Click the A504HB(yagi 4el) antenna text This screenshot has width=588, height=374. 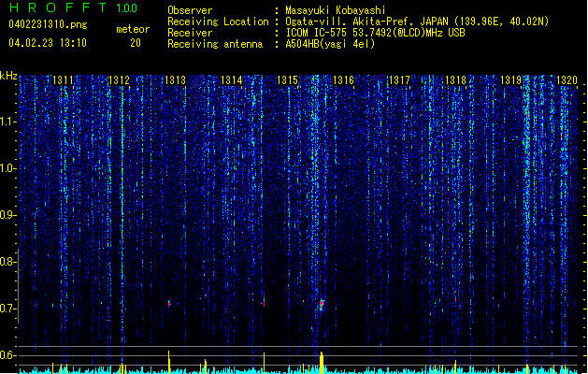[x=330, y=44]
